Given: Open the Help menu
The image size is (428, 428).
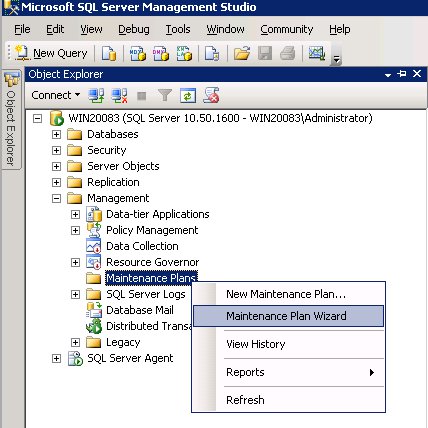Looking at the screenshot, I should (x=340, y=29).
